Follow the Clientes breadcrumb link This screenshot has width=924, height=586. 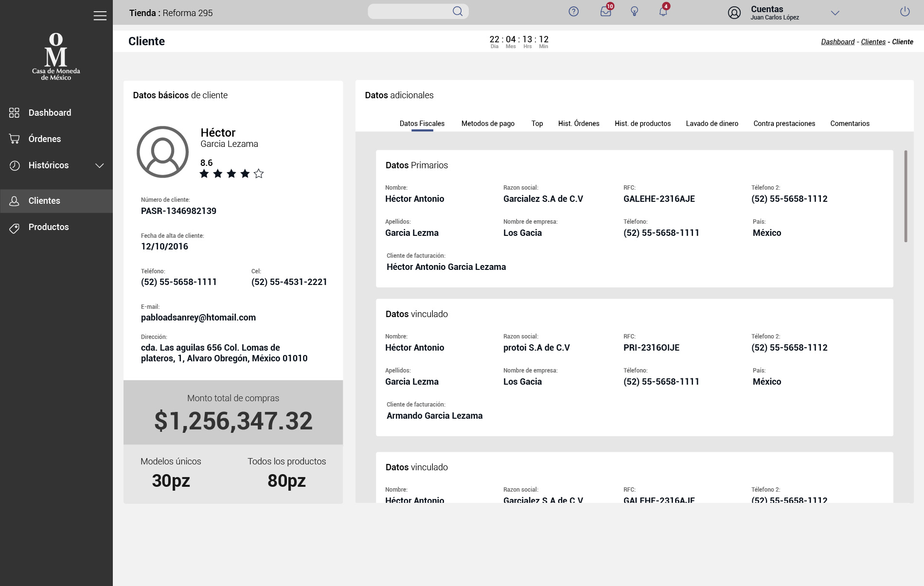point(873,42)
